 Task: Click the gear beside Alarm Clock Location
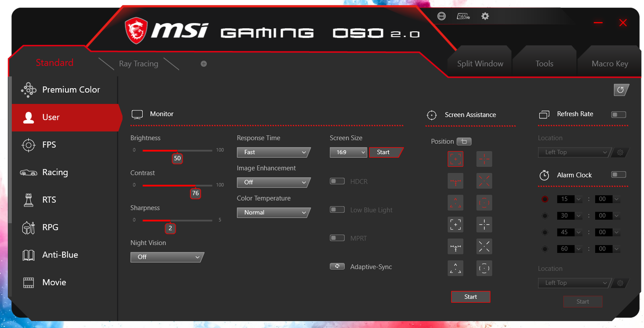tap(620, 283)
